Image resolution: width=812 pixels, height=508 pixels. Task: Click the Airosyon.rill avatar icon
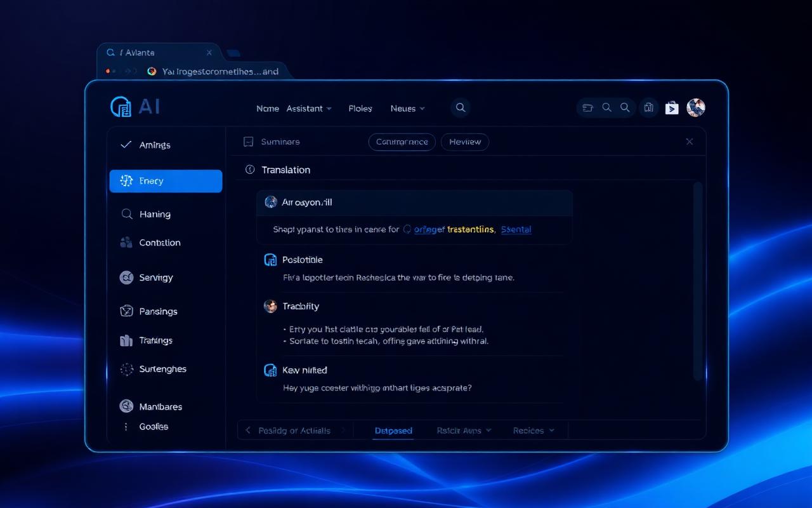click(271, 202)
